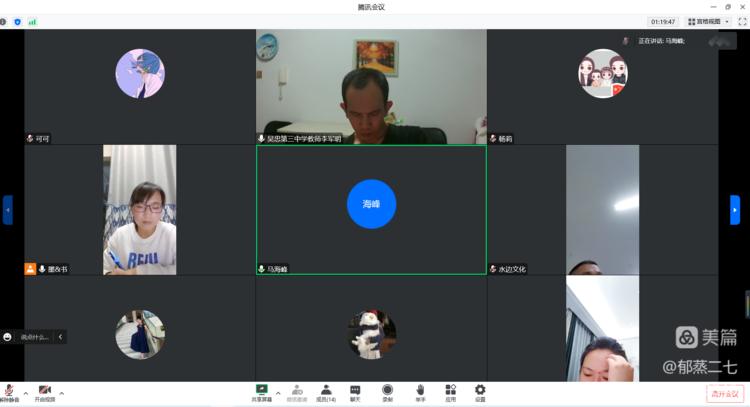Viewport: 750px width, 407px height.
Task: Expand share screen options arrow
Action: pos(277,392)
